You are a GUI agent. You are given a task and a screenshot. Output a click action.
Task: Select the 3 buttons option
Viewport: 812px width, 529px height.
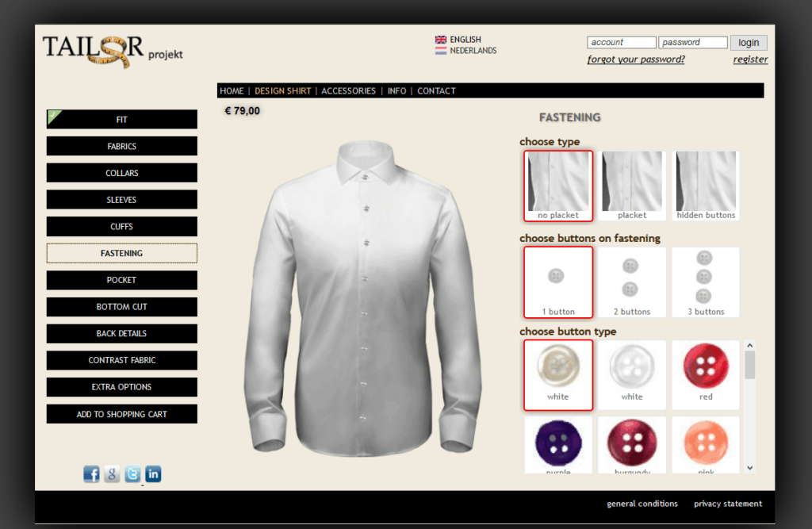click(x=706, y=282)
